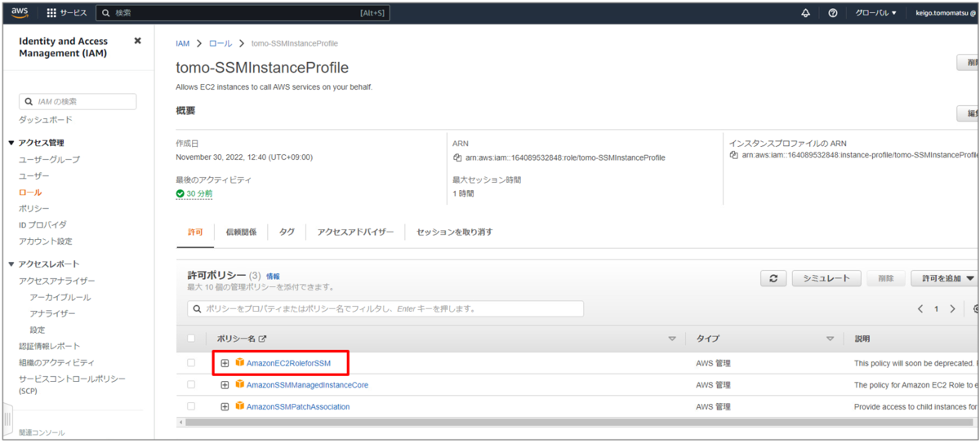Open the セッションを取り消す tab
This screenshot has height=443, width=980.
coord(454,232)
